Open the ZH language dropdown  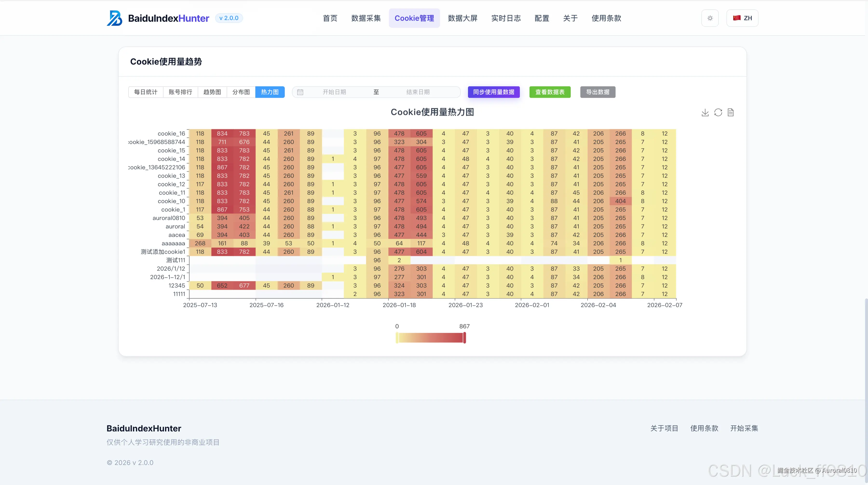(x=743, y=18)
